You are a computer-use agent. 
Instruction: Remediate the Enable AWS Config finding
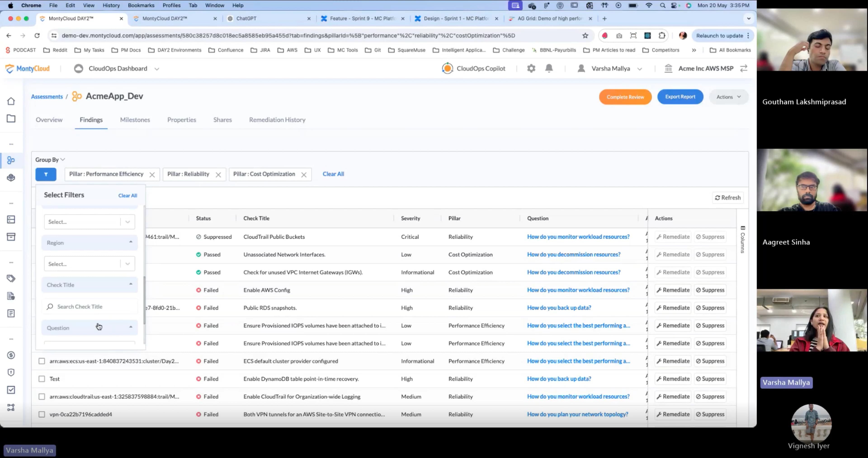(673, 290)
